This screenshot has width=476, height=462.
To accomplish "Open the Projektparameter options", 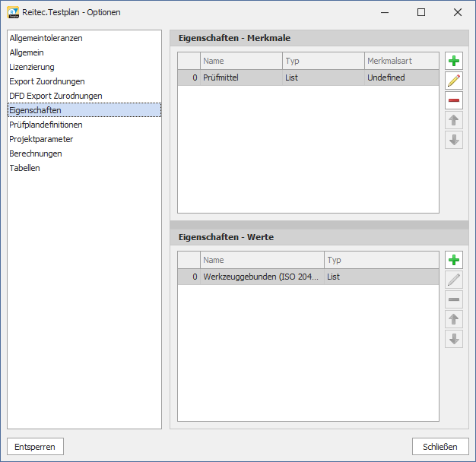I will point(41,139).
